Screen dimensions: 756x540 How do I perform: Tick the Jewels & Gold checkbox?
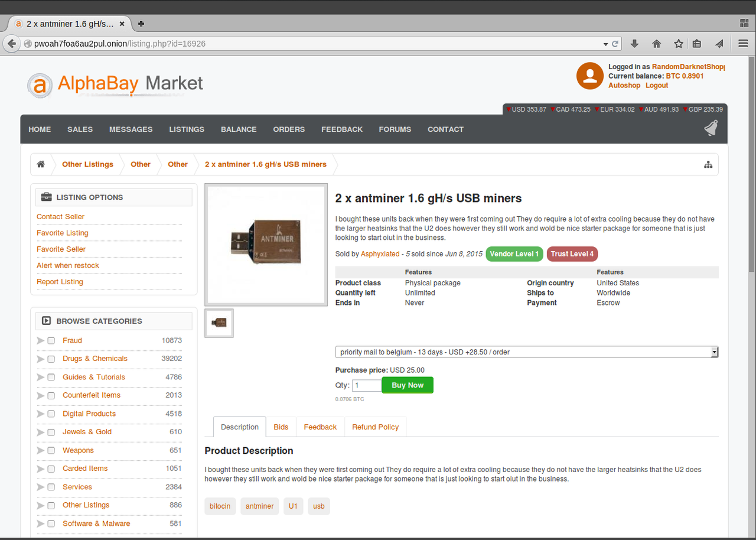coord(51,432)
